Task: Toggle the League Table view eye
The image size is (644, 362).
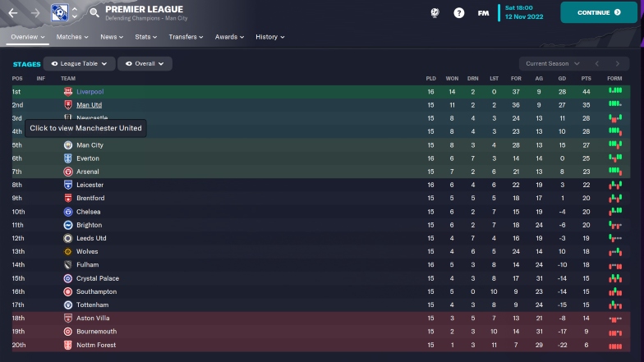Action: point(54,64)
